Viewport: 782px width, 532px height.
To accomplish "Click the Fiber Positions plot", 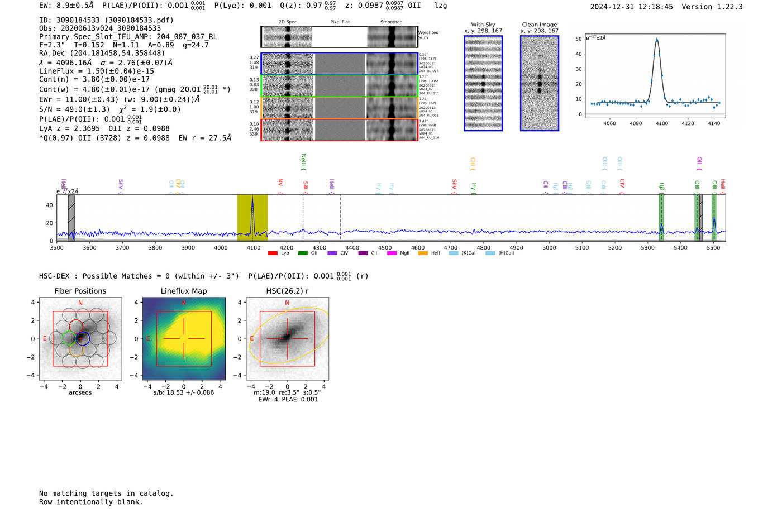I will pos(80,339).
